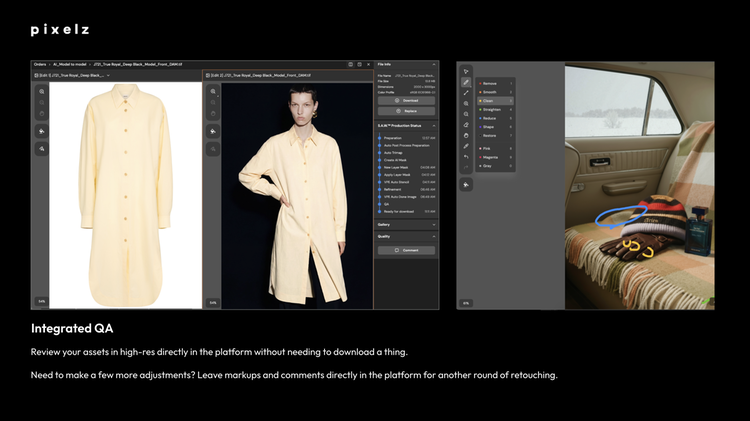Select the arrow pointer tool in markup toolbar
This screenshot has height=421, width=750.
(x=466, y=71)
